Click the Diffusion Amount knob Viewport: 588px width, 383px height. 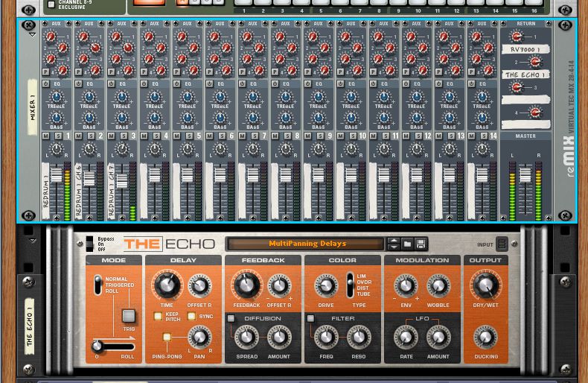(279, 338)
